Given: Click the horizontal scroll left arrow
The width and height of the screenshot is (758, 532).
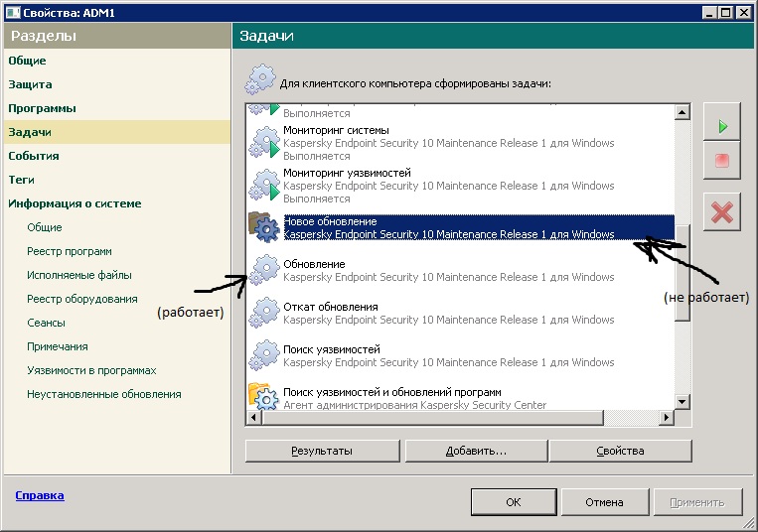Looking at the screenshot, I should pyautogui.click(x=253, y=417).
